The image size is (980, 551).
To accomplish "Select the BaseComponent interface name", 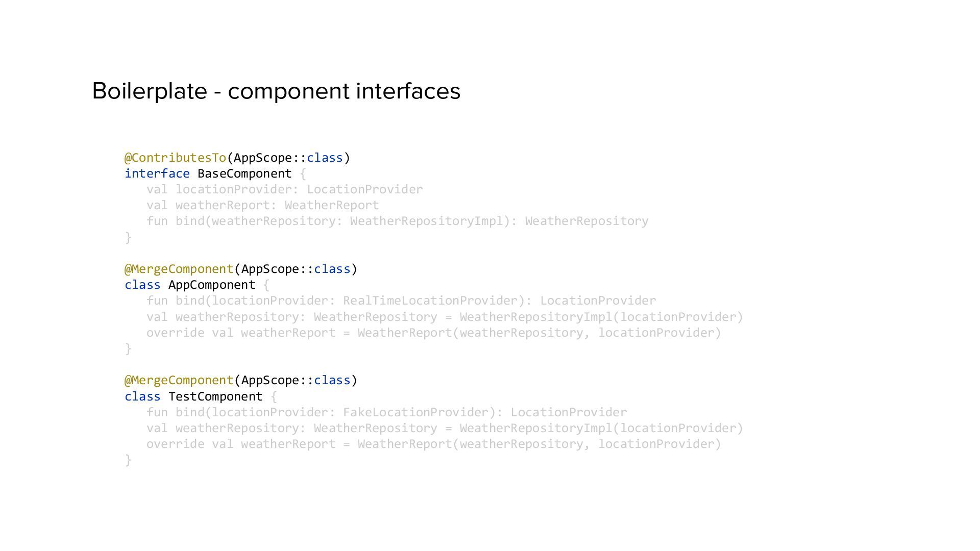I will 244,173.
